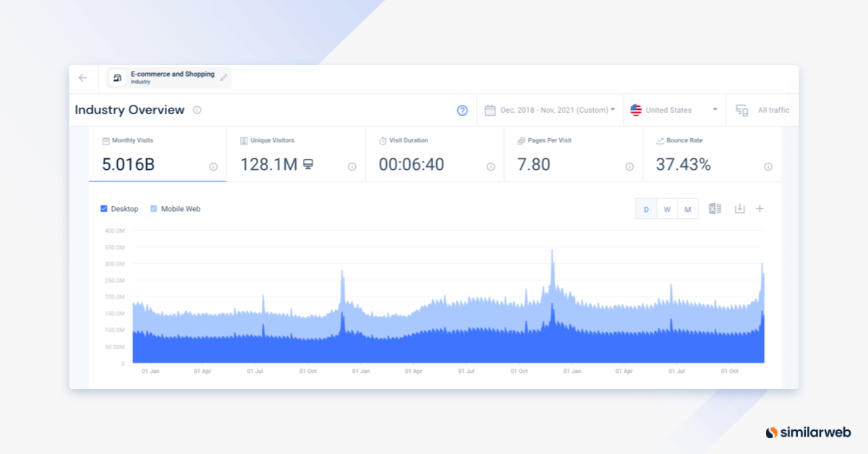Select the Visit Duration metric tab

pos(435,154)
